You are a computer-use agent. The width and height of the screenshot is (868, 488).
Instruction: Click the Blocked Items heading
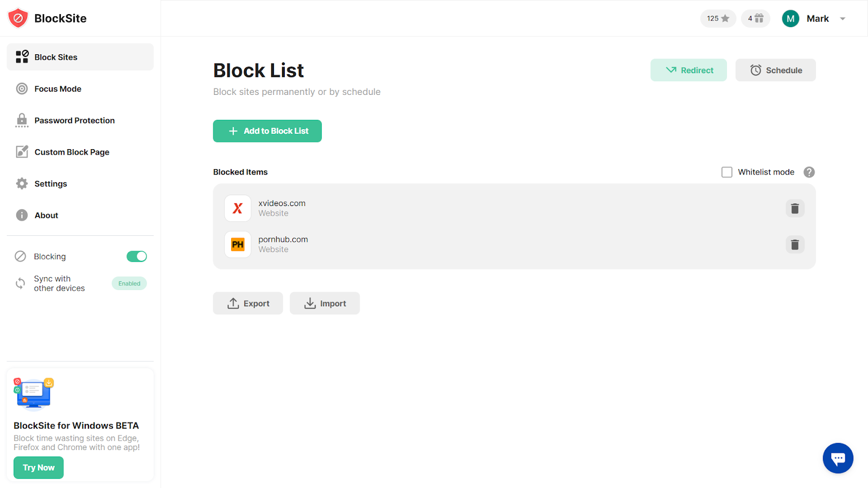240,172
